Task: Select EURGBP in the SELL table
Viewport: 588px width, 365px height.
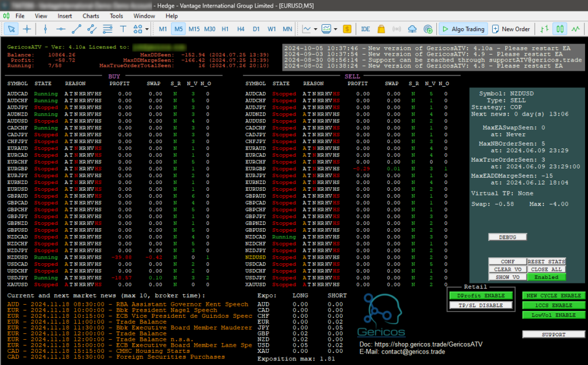Action: pos(256,168)
